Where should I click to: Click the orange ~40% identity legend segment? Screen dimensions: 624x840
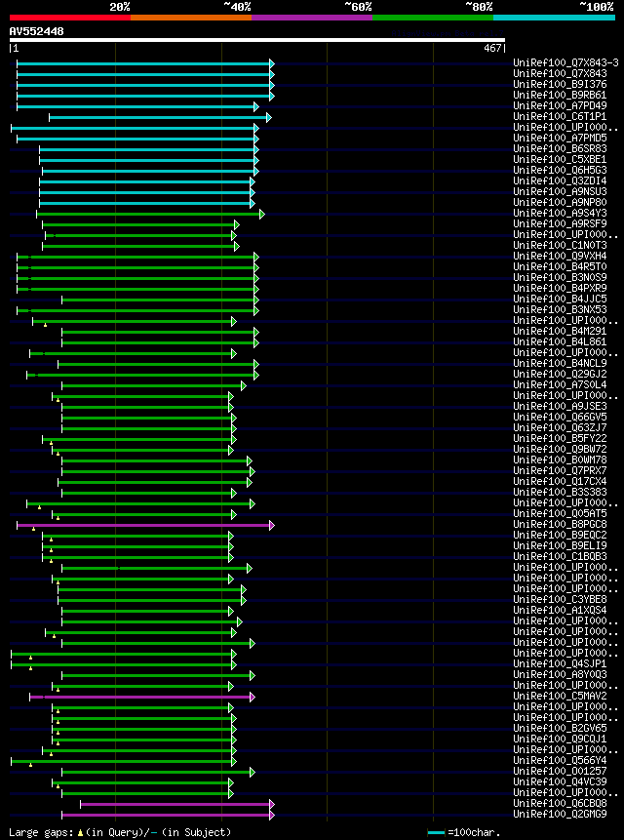pos(191,18)
